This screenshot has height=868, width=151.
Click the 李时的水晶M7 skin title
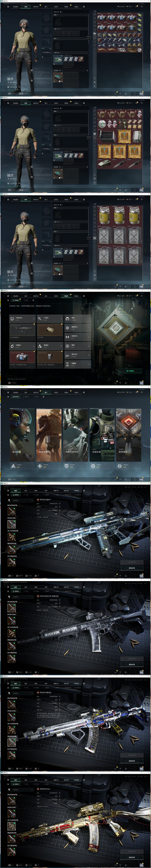tap(45, 500)
